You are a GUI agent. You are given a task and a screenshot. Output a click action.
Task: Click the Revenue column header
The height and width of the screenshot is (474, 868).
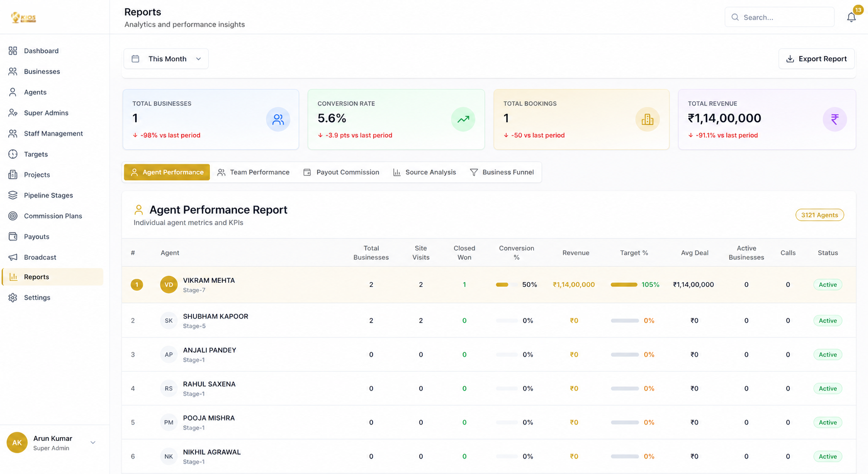[x=576, y=253]
